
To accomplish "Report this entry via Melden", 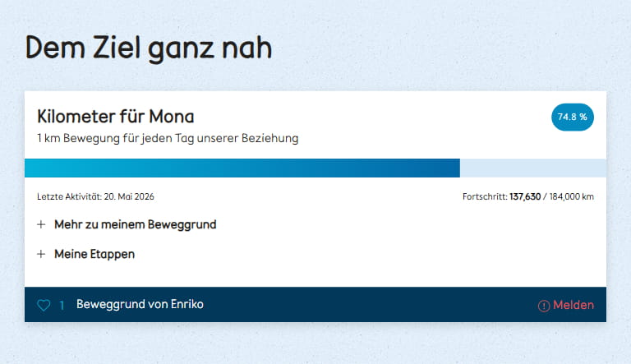I will pos(573,305).
